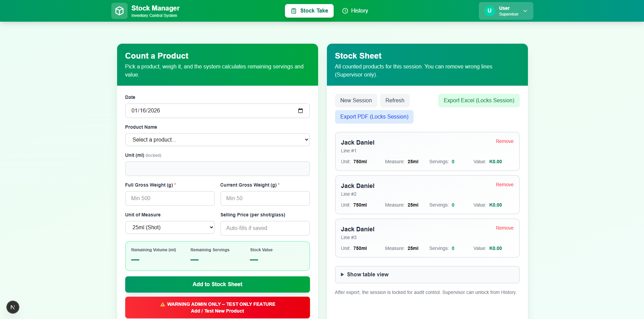Switch to the Stock Take tab
Screen dimensions: 644x319
pyautogui.click(x=309, y=11)
